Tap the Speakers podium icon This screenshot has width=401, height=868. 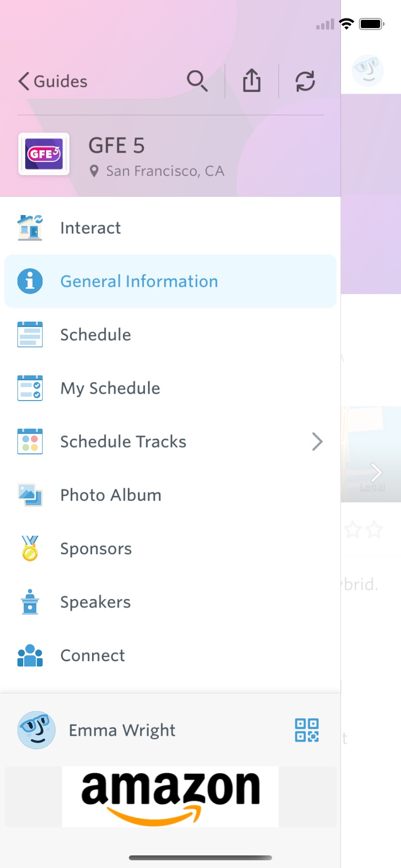[x=30, y=602]
